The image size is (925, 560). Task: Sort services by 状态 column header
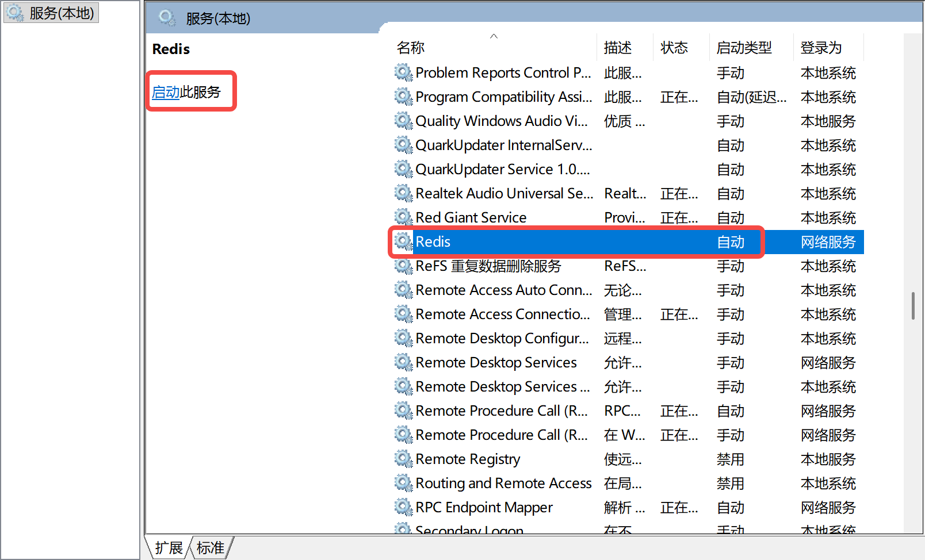(x=674, y=48)
